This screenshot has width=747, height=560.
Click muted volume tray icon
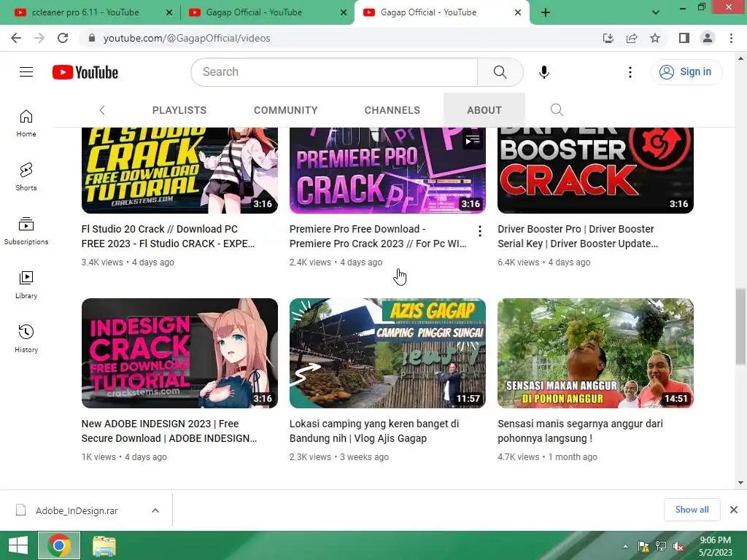678,546
